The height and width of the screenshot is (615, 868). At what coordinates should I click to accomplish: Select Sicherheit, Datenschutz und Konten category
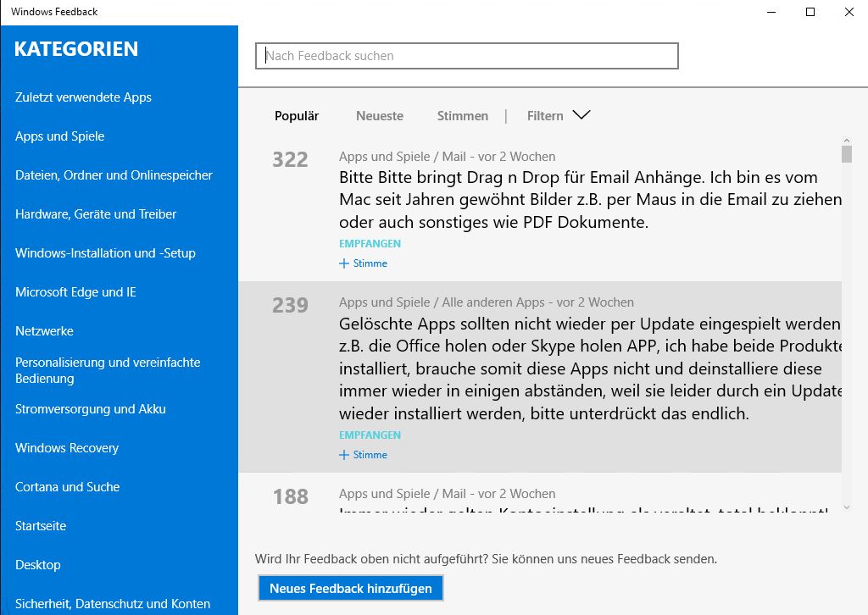[x=113, y=604]
